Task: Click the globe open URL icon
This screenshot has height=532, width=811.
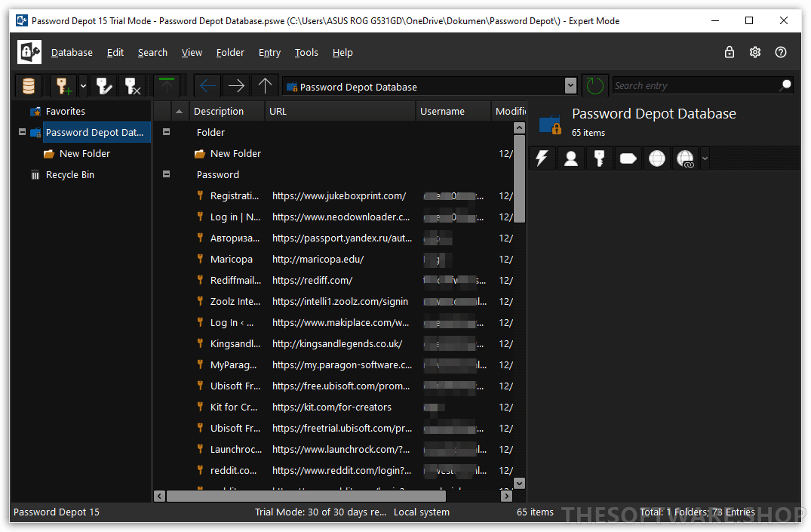Action: coord(657,158)
